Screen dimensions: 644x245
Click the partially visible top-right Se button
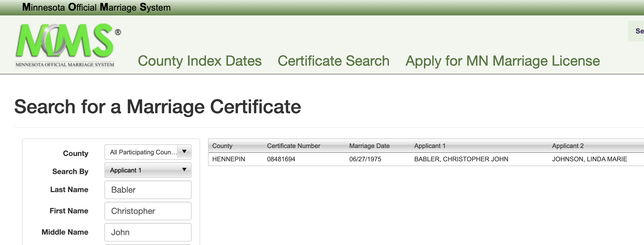[x=639, y=31]
